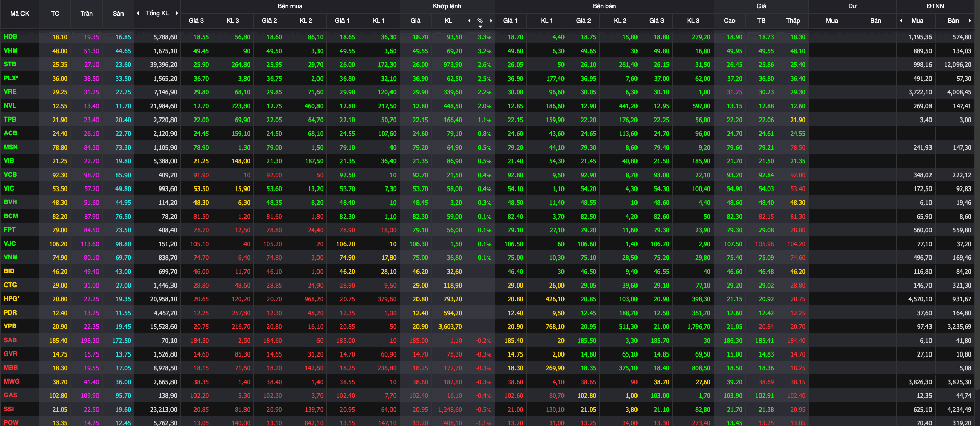This screenshot has height=426, width=980.
Task: Open the HDB stock ticker
Action: 10,37
